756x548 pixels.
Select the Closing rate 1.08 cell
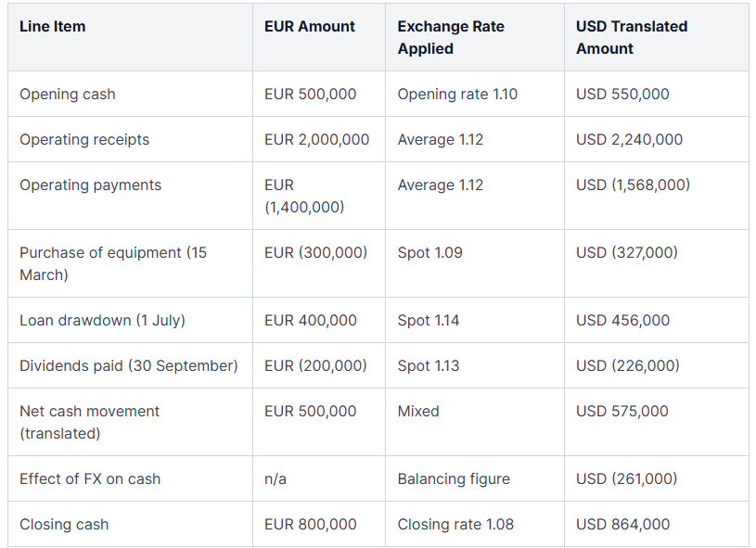point(455,525)
